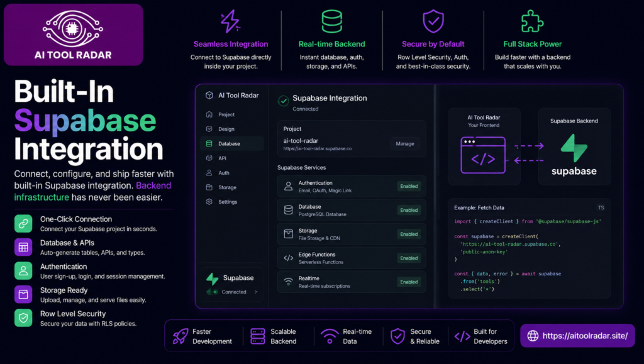Viewport: 644px width, 364px height.
Task: Click the Full Stack Power puzzle icon
Action: [532, 21]
